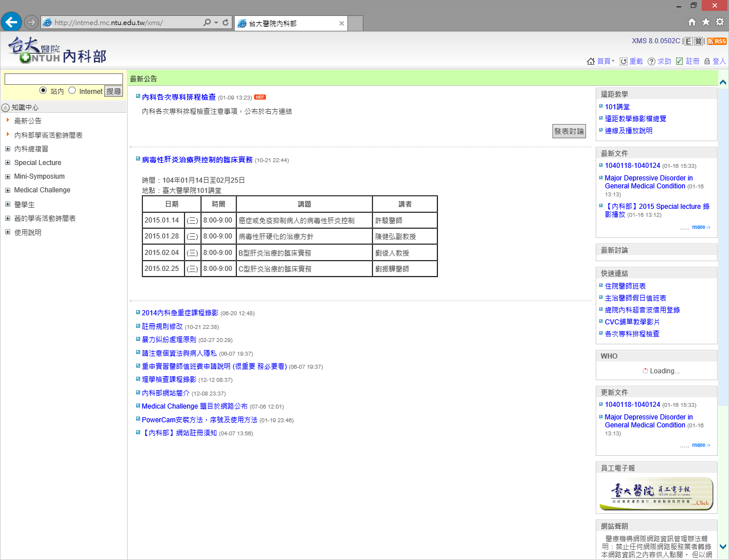Screen dimensions: 729x560
Task: Open the 101講堂 link
Action: (x=617, y=107)
